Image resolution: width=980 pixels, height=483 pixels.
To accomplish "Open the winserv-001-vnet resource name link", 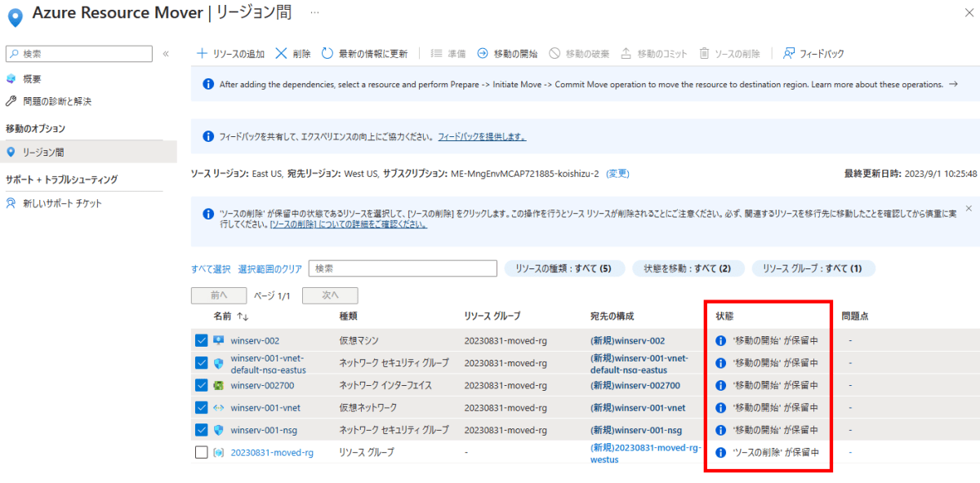I will click(265, 407).
